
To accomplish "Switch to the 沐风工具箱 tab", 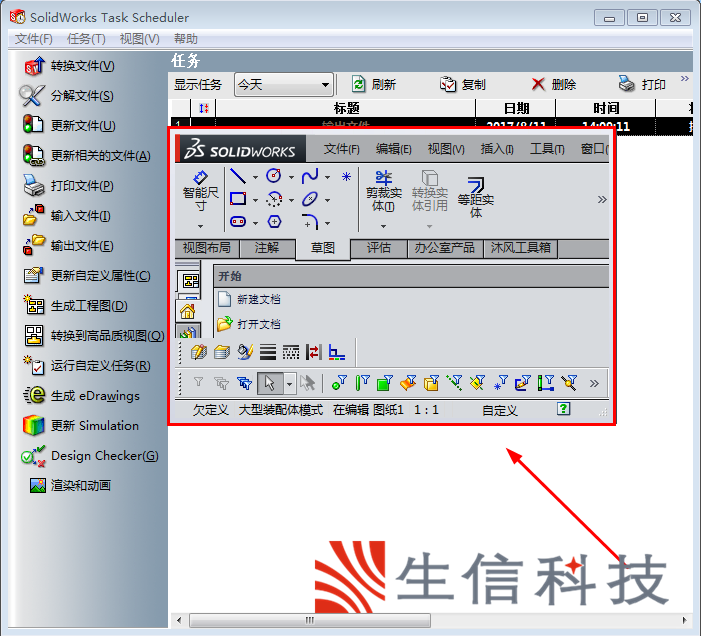I will point(520,248).
